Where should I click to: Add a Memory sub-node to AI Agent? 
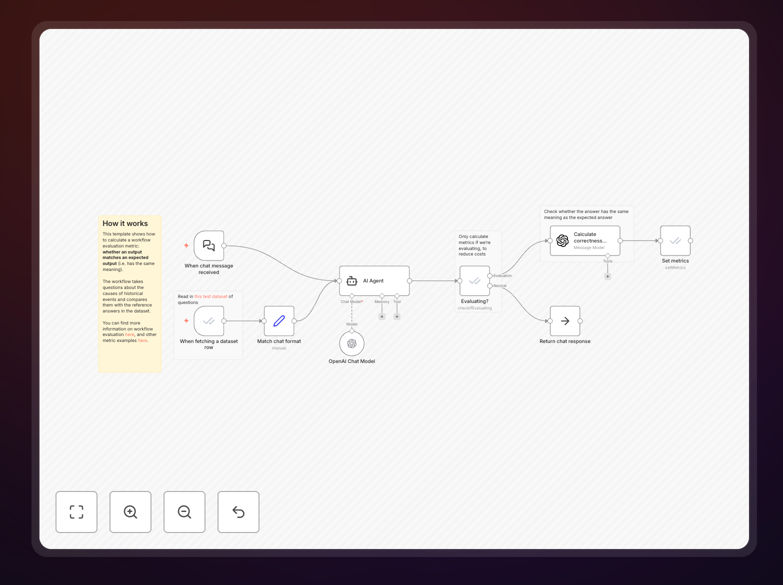tap(382, 316)
